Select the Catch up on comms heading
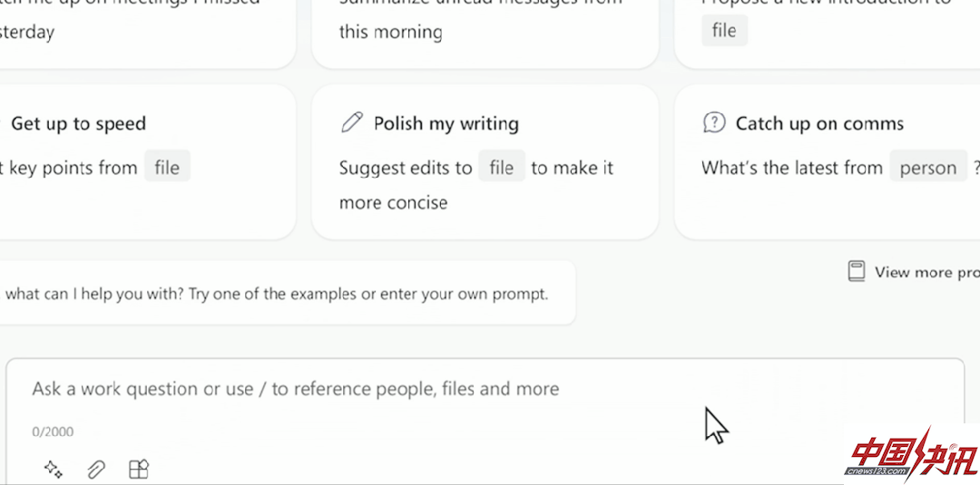This screenshot has height=485, width=980. click(819, 123)
